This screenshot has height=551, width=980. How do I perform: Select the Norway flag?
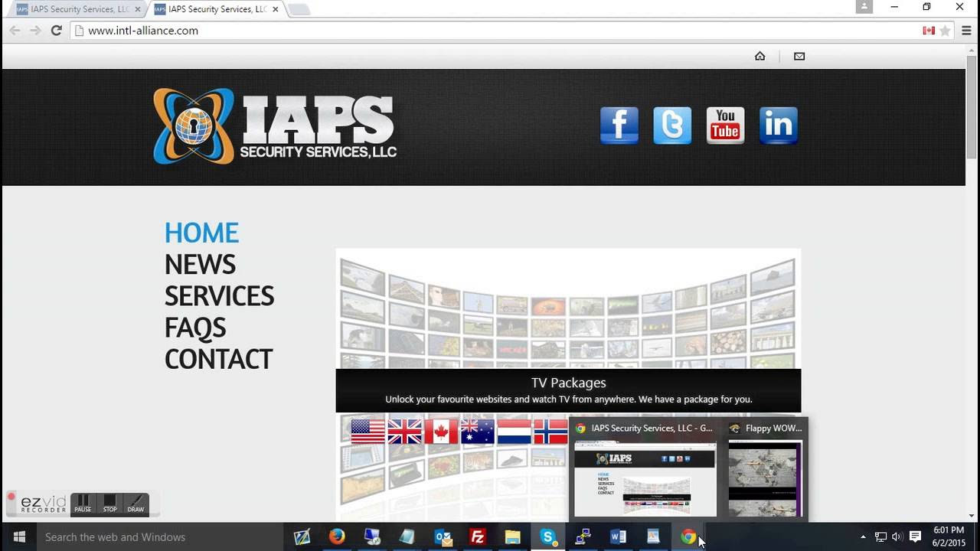(550, 432)
